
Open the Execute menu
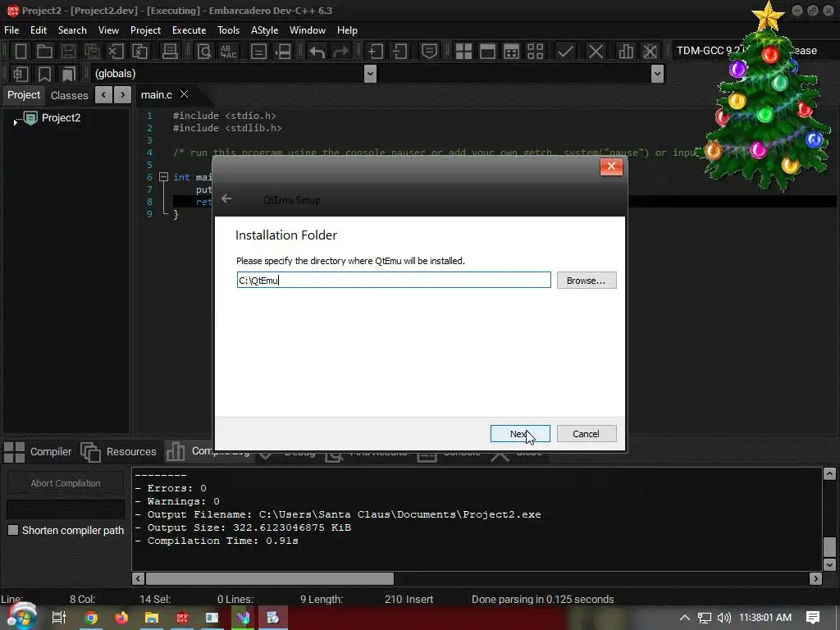click(x=189, y=30)
